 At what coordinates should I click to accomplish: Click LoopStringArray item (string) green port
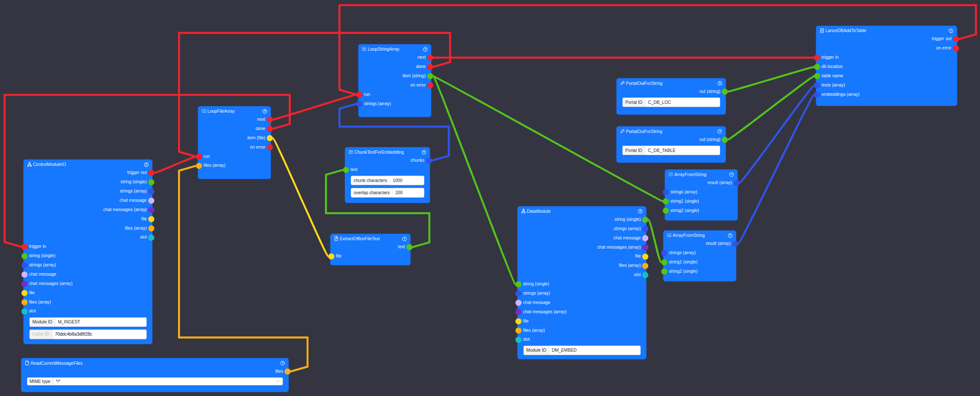pyautogui.click(x=430, y=76)
